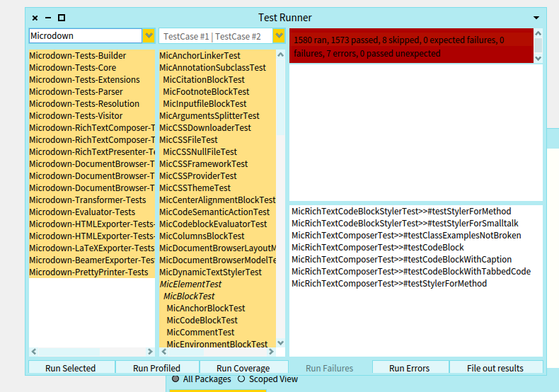The width and height of the screenshot is (559, 392).
Task: Click right arrow of package list scrollbar
Action: coord(150,352)
